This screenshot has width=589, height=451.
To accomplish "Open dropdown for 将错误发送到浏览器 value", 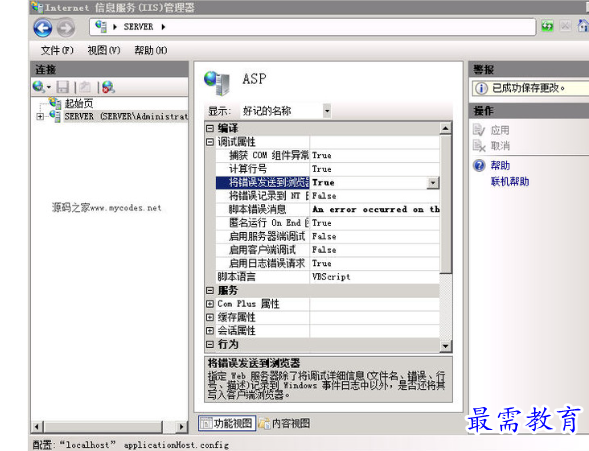I will 433,183.
